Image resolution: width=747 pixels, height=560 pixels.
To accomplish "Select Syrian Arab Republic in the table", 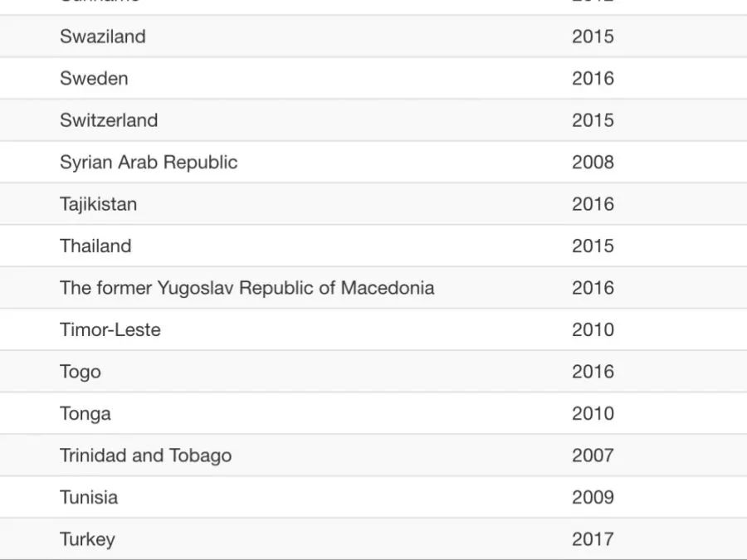I will tap(149, 163).
